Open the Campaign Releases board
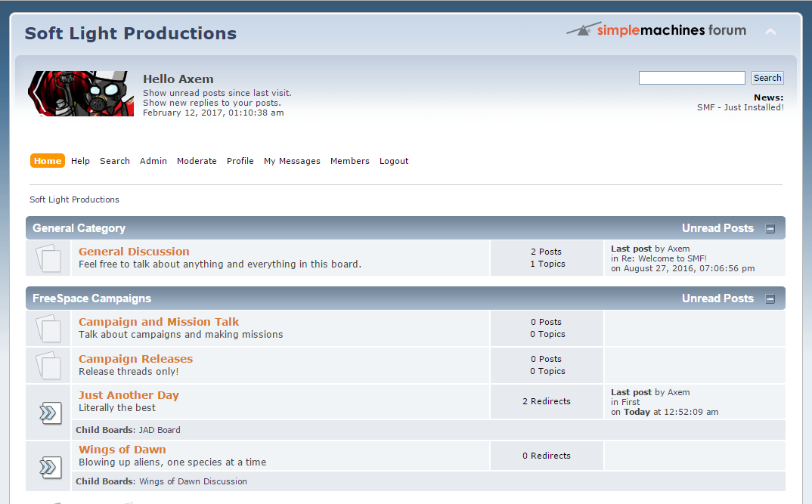 coord(135,359)
